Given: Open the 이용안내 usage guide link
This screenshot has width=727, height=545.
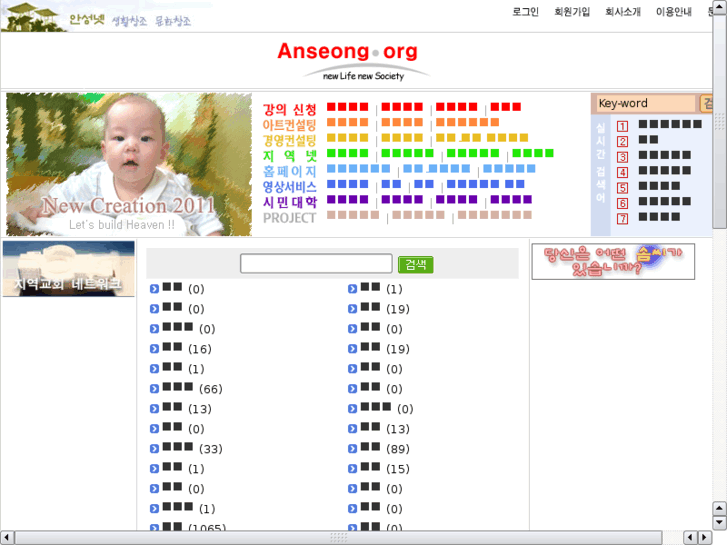Looking at the screenshot, I should (673, 12).
